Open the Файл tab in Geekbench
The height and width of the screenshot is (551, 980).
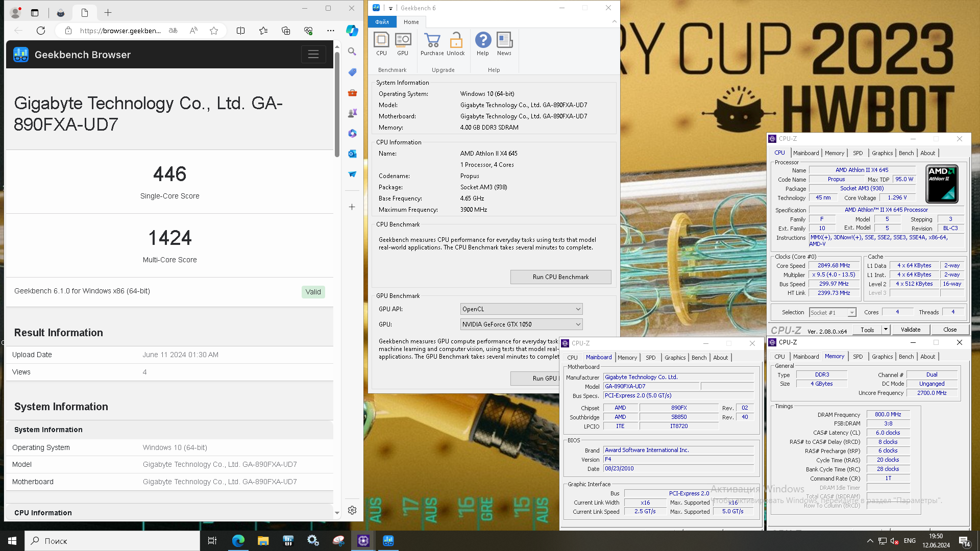[382, 22]
